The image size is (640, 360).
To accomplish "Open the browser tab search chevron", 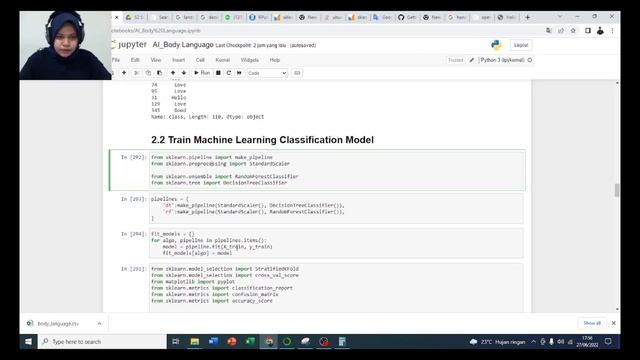I will pos(560,17).
